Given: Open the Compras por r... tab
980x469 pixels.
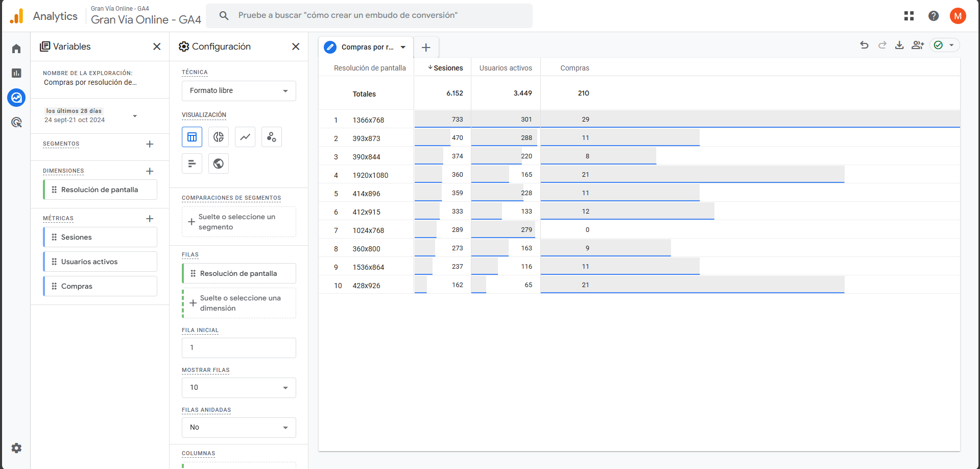Looking at the screenshot, I should click(x=366, y=47).
